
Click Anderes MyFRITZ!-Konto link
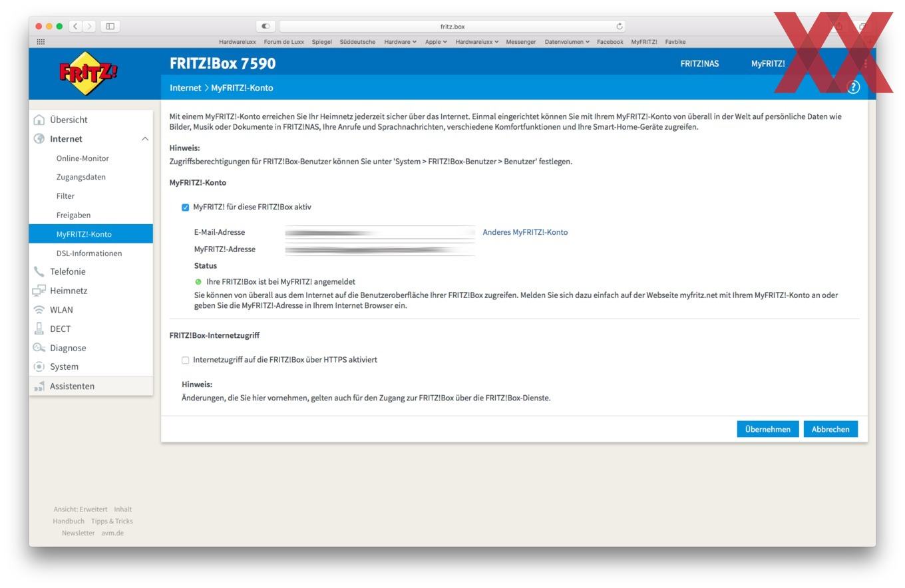point(525,232)
